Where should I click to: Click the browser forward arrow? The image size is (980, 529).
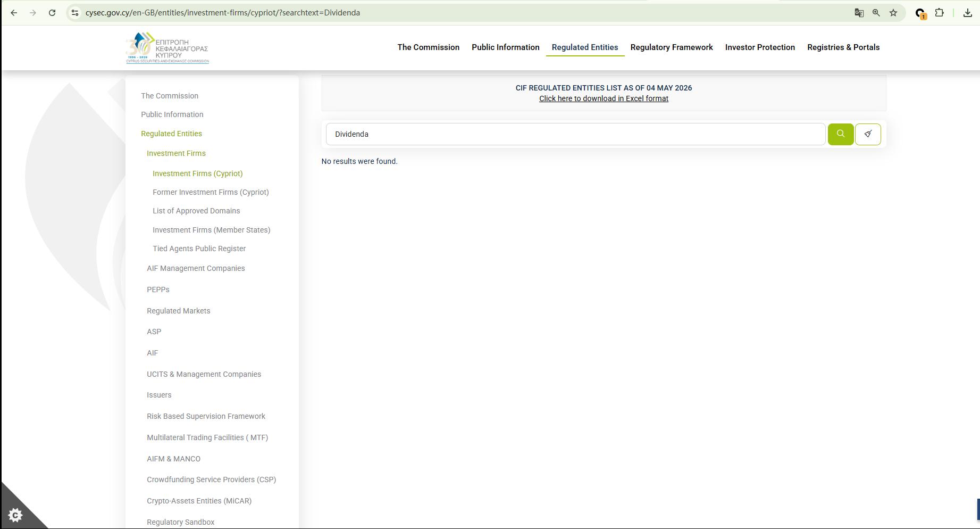33,13
